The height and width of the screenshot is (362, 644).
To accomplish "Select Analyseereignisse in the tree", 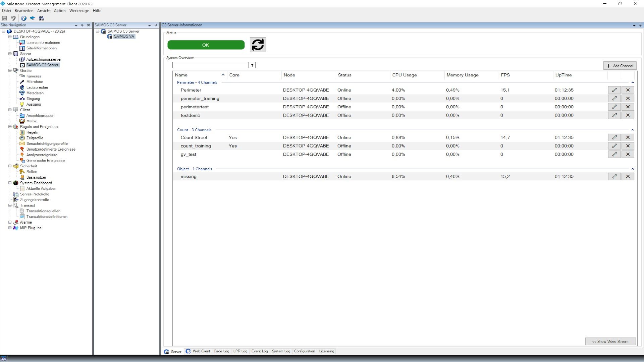I will click(x=42, y=155).
